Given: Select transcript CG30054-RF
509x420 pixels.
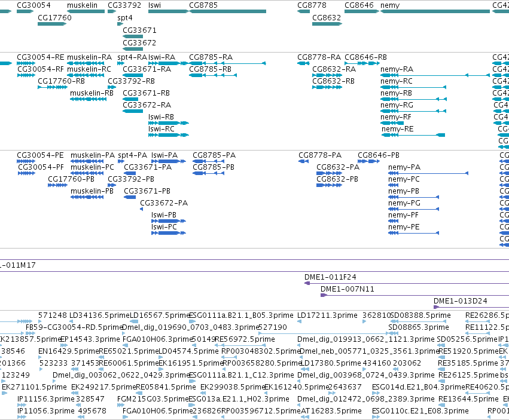Looking at the screenshot, I should 26,75.
